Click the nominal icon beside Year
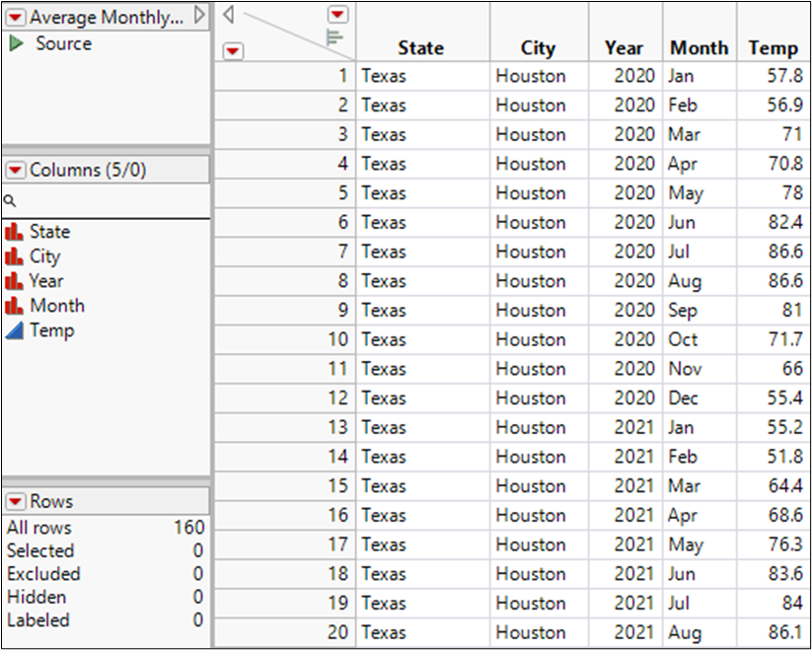This screenshot has width=812, height=650. tap(14, 281)
